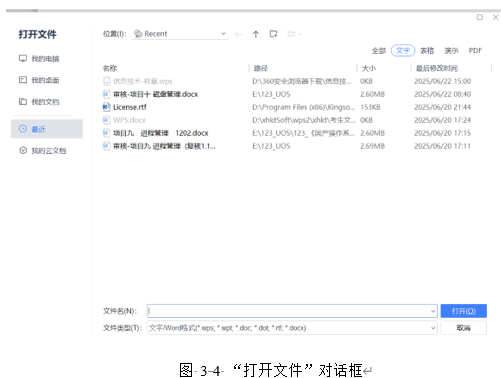Sort by the 大小 size column
The image size is (501, 378).
click(369, 68)
